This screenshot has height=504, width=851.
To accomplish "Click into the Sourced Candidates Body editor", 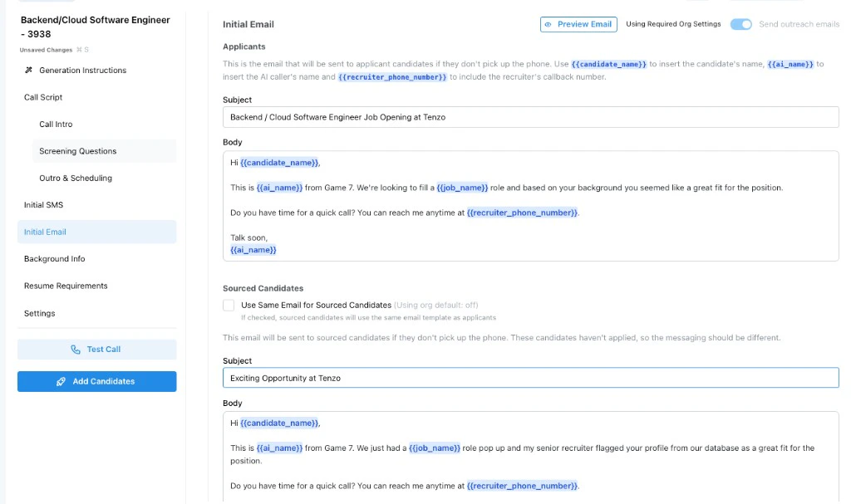I will (530, 457).
